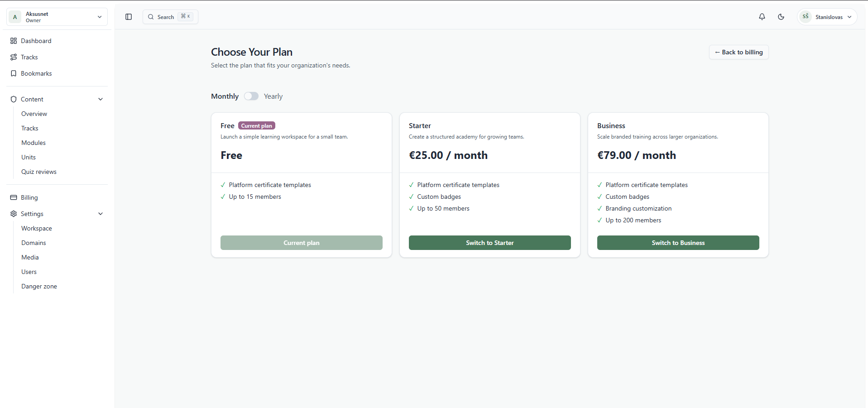
Task: Open the Stanislovas user menu dropdown
Action: [827, 17]
